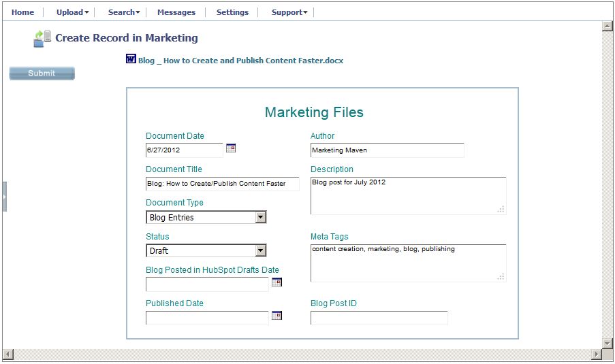Viewport: 615px width, 364px height.
Task: Open the Support menu
Action: coord(289,12)
